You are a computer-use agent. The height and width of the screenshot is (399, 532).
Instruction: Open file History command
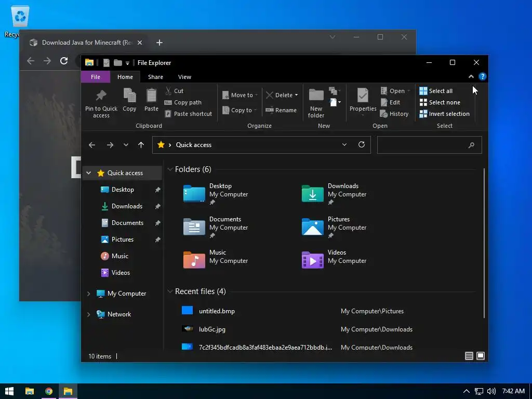pos(394,114)
